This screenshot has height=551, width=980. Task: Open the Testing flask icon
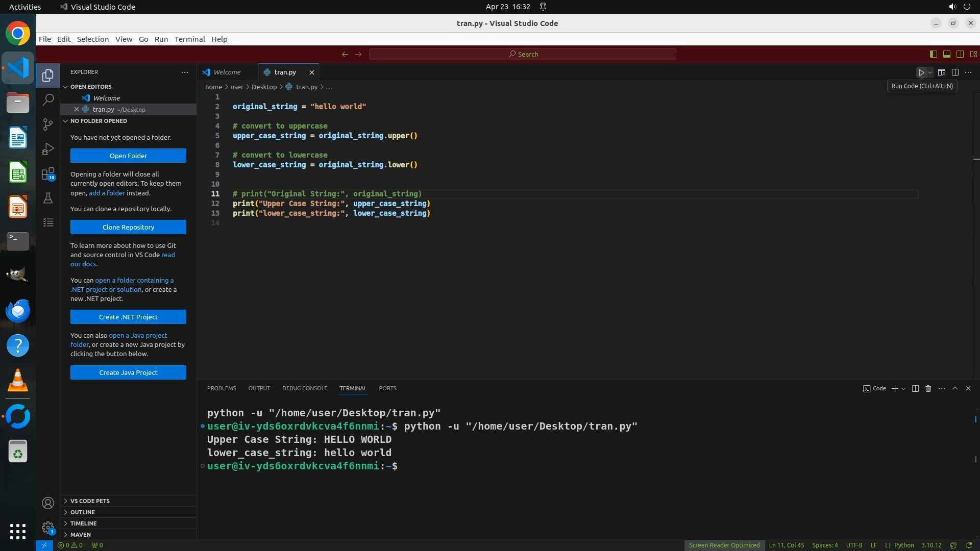[x=48, y=198]
